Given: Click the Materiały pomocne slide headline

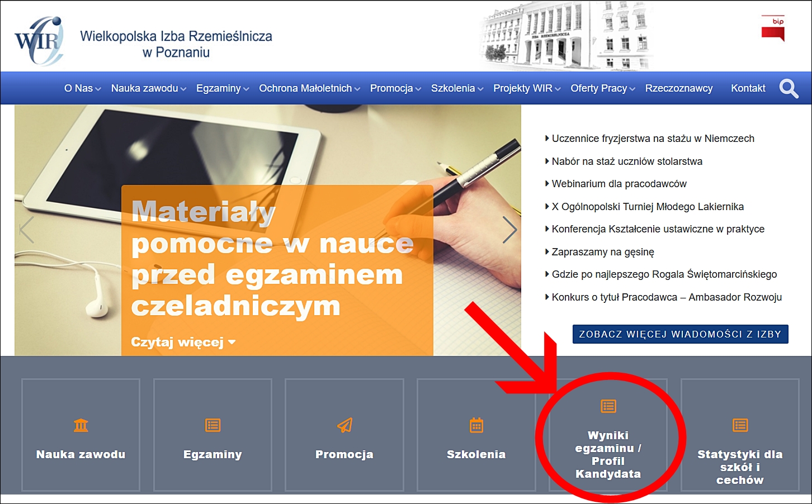Looking at the screenshot, I should [272, 259].
